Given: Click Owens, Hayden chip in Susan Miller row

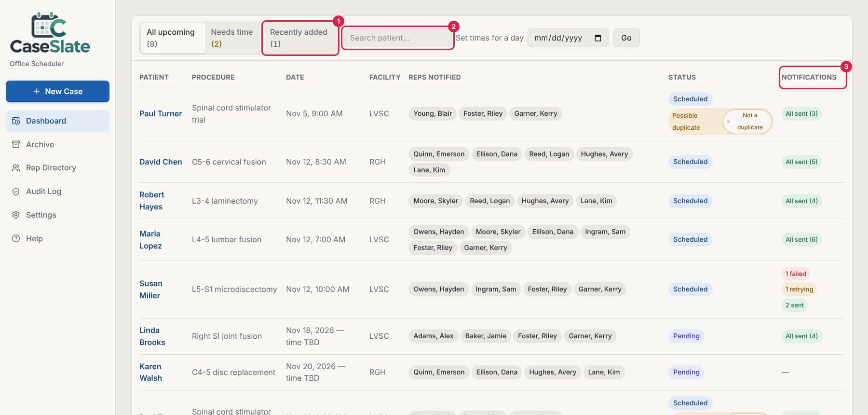Looking at the screenshot, I should point(438,289).
